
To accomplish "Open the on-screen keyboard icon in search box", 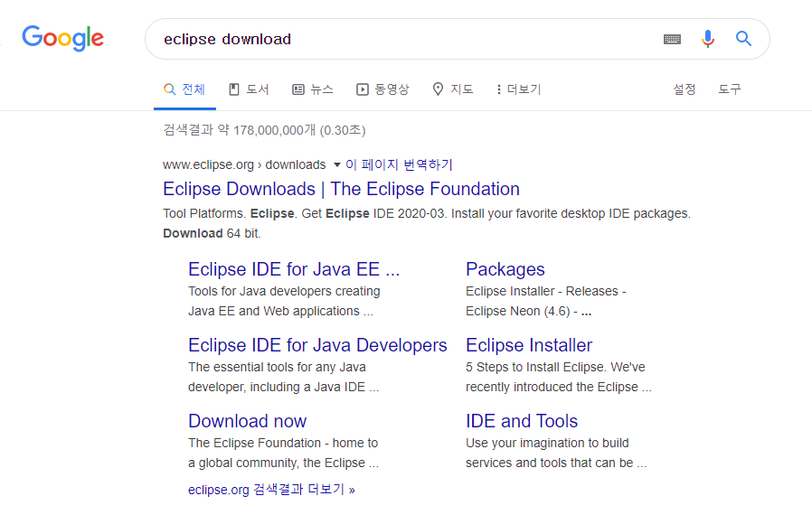I will point(672,39).
